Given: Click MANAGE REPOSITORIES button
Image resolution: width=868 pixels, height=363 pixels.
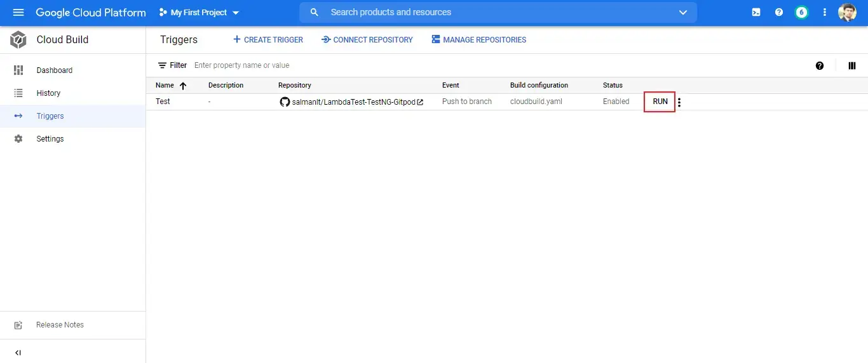Looking at the screenshot, I should pos(479,39).
